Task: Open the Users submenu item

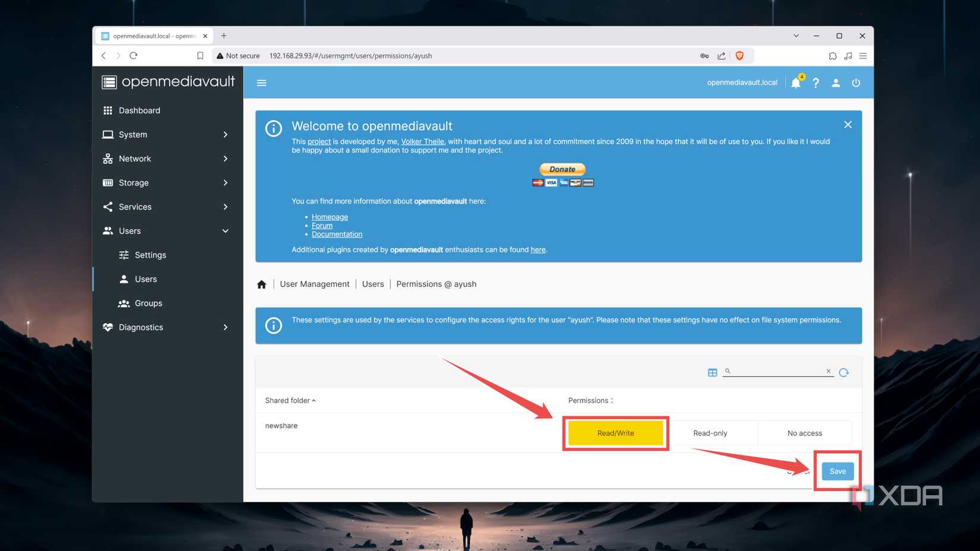Action: (167, 279)
